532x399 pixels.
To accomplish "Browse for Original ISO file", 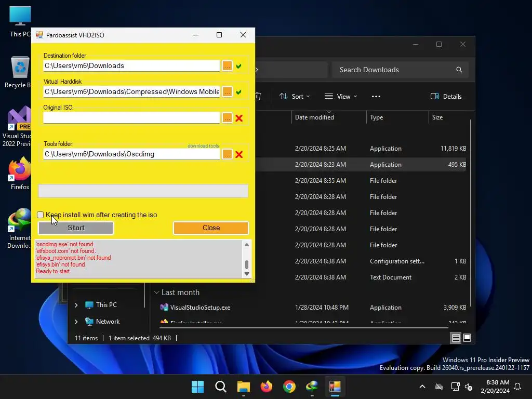I will click(227, 118).
